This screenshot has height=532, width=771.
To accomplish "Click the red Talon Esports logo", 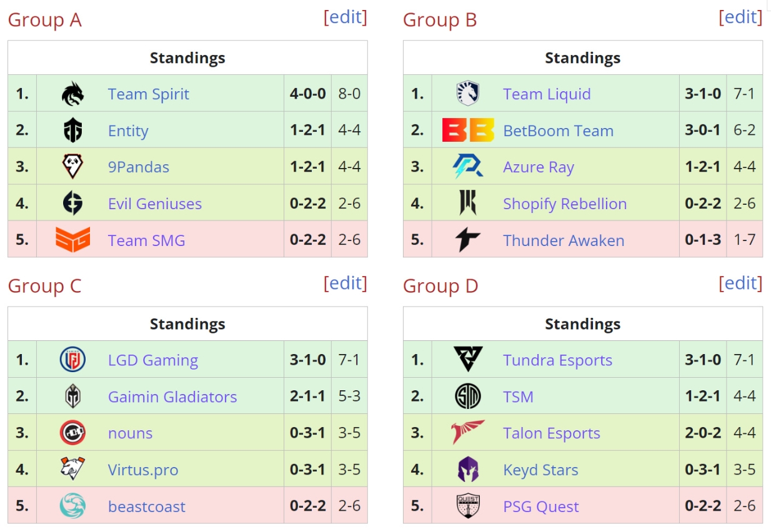I will pos(467,433).
